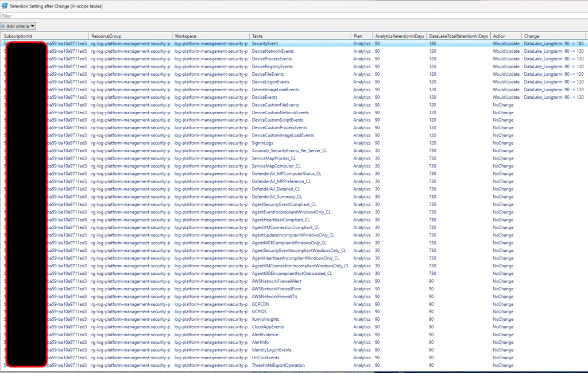Click the horizontal scrollbar at the bottom
The width and height of the screenshot is (588, 373).
[287, 371]
